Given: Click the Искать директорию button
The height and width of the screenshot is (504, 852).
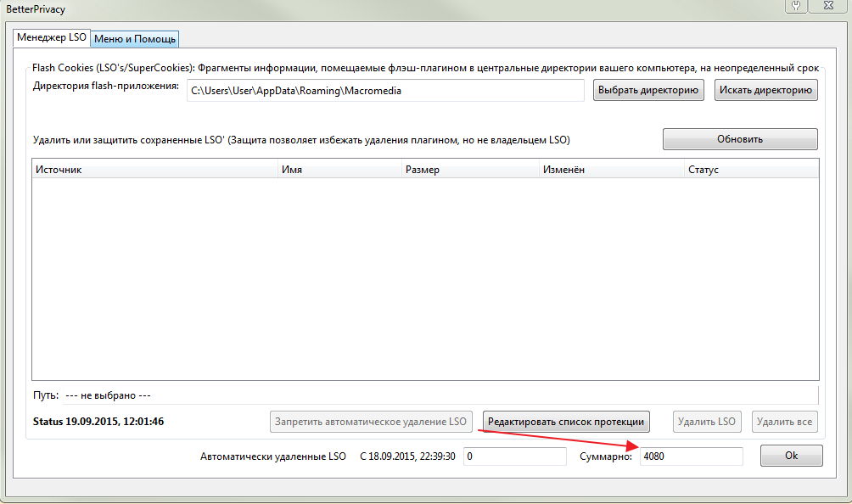Looking at the screenshot, I should pyautogui.click(x=765, y=90).
